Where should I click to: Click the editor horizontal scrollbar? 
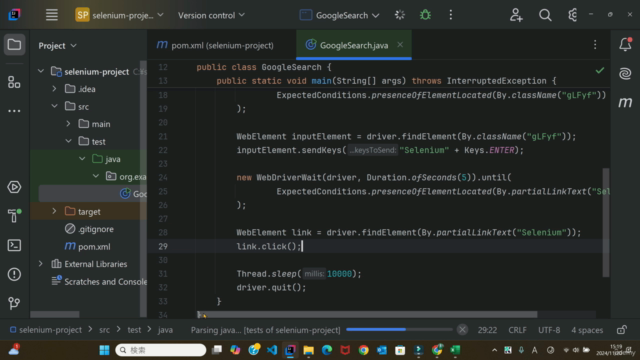367,314
